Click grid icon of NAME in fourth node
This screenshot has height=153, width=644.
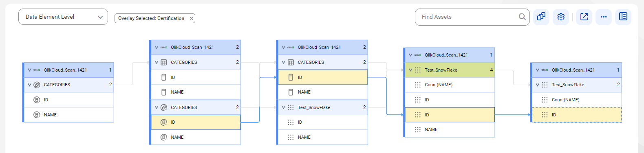tap(418, 129)
